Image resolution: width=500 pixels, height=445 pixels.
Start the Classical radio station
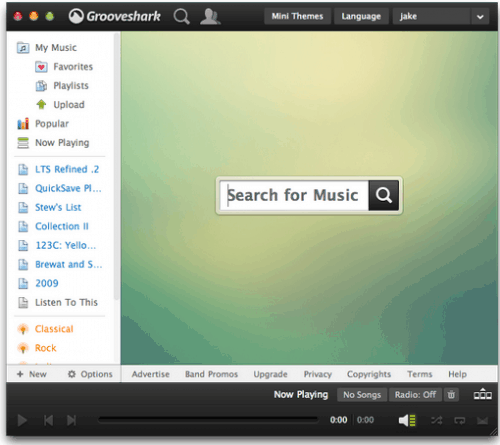54,329
